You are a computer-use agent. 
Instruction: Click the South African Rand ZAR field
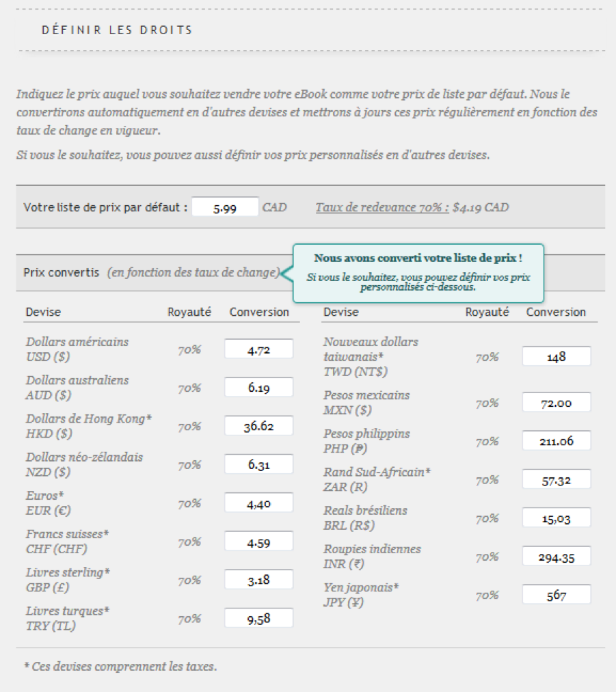pos(557,480)
